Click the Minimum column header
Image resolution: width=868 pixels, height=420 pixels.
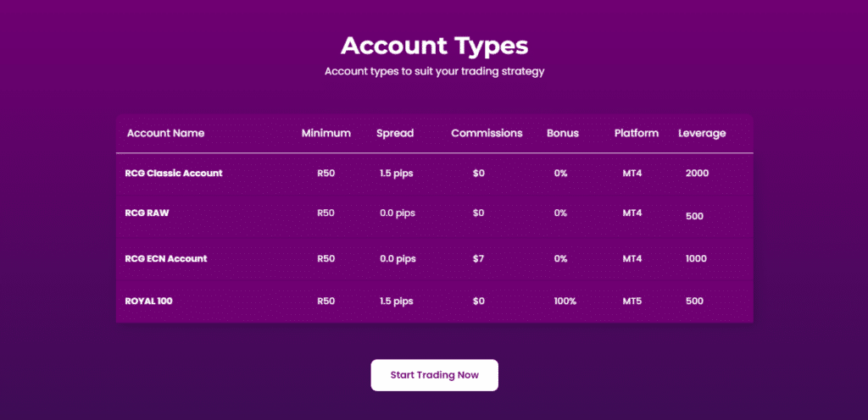pyautogui.click(x=326, y=133)
